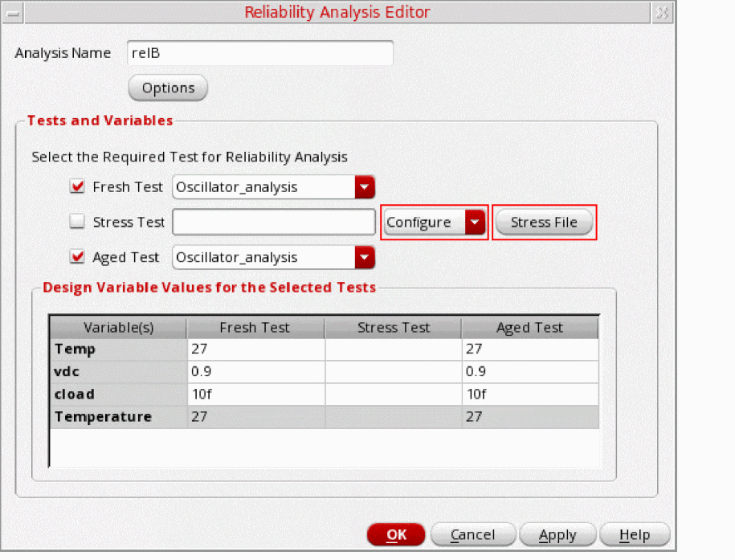Click the Fresh Test Temp cell
The width and height of the screenshot is (735, 560).
(x=255, y=349)
